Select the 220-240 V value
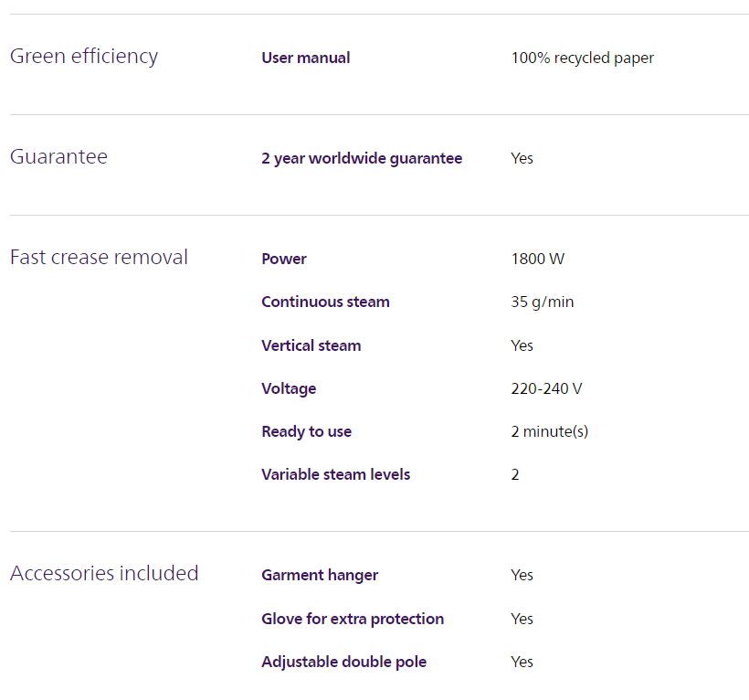Screen dimensions: 749x700 (546, 388)
